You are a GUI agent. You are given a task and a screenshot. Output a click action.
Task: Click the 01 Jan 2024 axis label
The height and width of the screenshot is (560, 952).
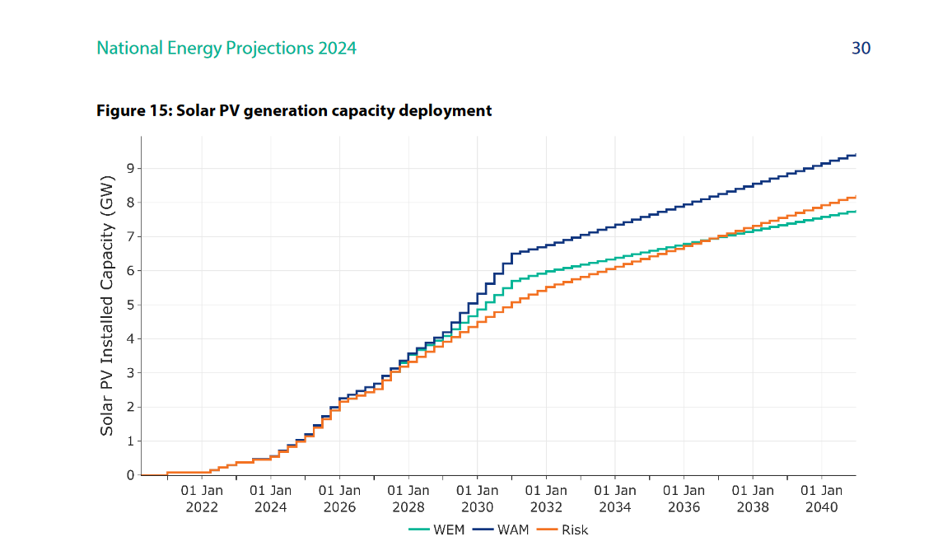click(x=271, y=499)
